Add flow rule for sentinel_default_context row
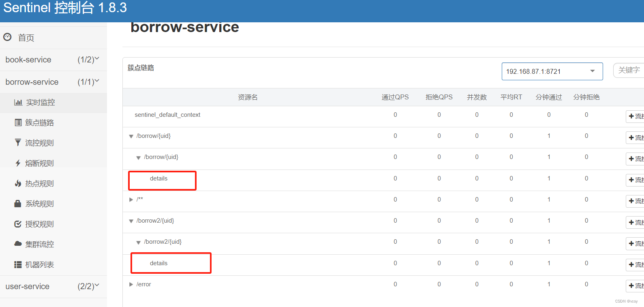Image resolution: width=644 pixels, height=307 pixels. coord(635,116)
